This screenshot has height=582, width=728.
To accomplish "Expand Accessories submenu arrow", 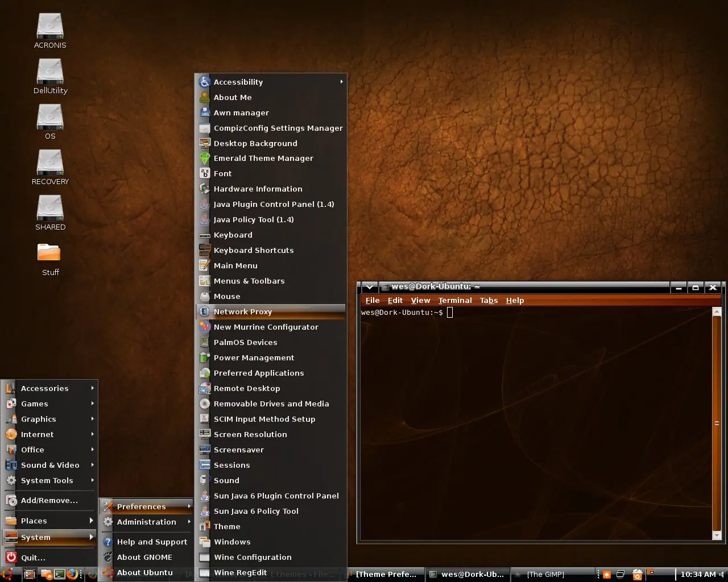I will 92,388.
